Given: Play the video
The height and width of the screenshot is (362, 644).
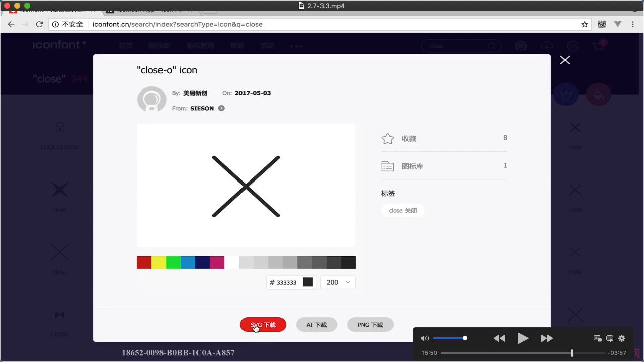Looking at the screenshot, I should 523,338.
